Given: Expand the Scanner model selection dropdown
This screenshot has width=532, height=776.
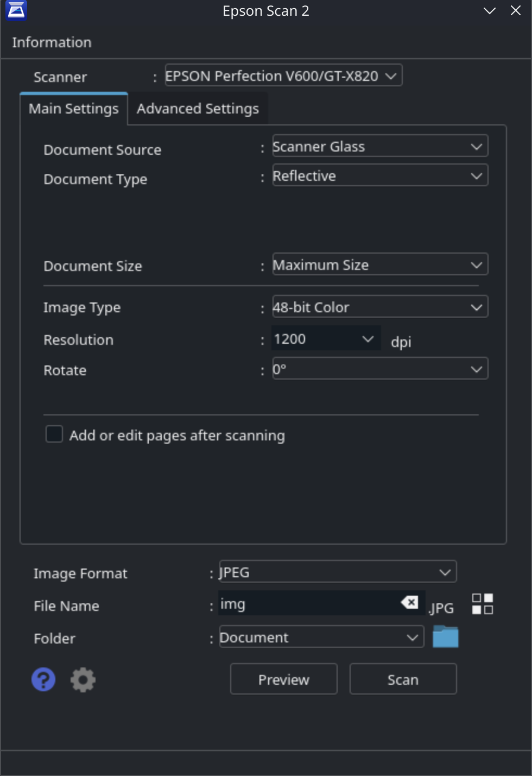Looking at the screenshot, I should pyautogui.click(x=283, y=75).
